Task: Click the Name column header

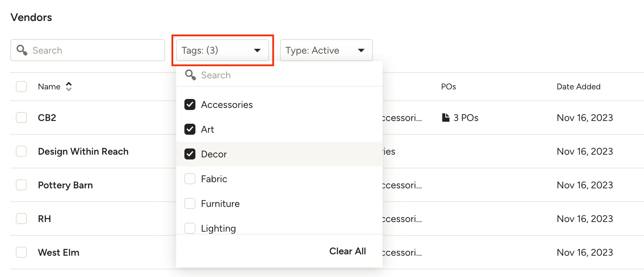Action: coord(49,87)
